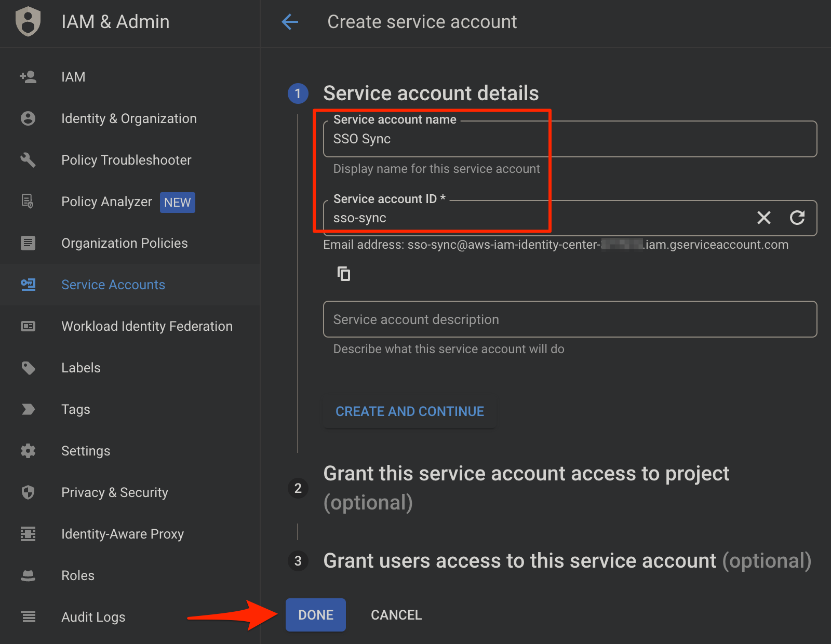
Task: Copy the service account email address
Action: 344,274
